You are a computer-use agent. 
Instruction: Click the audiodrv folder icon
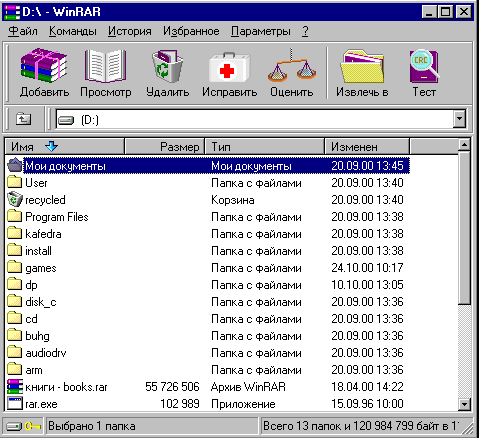14,352
